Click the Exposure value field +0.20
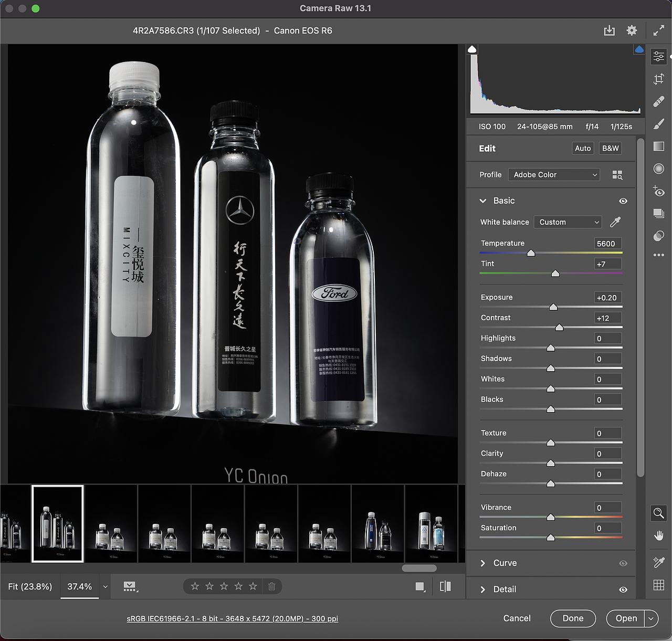The image size is (672, 641). [x=608, y=298]
